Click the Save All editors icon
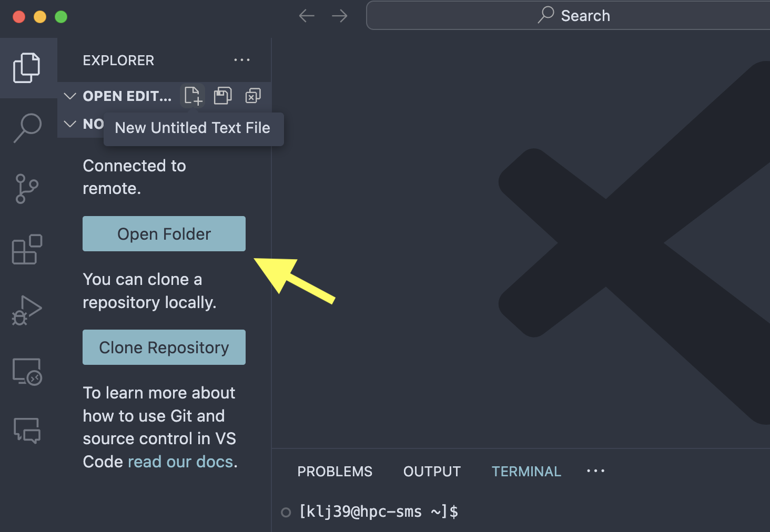Image resolution: width=770 pixels, height=532 pixels. (x=222, y=96)
